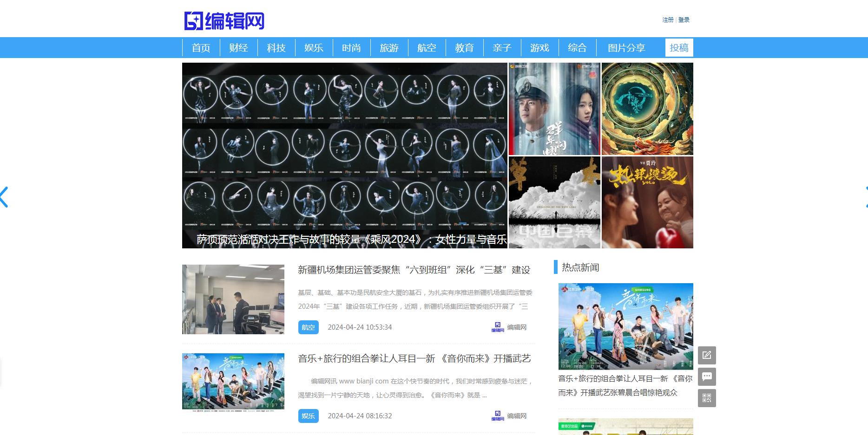Click the banner caption 萨顶顶范湉湉对决

pyautogui.click(x=352, y=240)
